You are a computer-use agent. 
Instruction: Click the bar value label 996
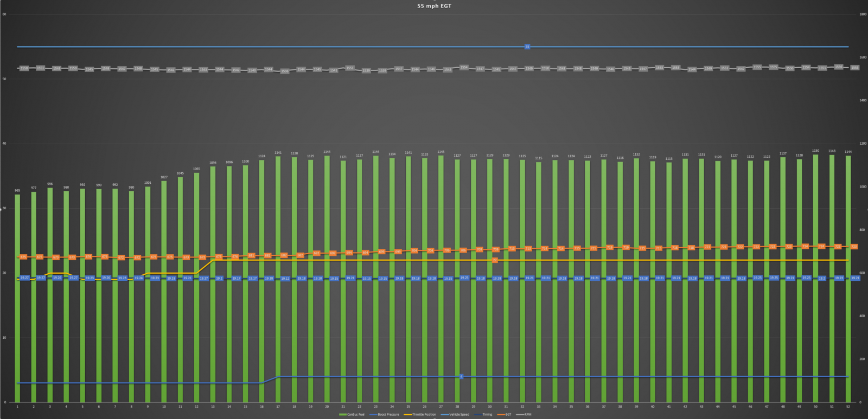[50, 184]
